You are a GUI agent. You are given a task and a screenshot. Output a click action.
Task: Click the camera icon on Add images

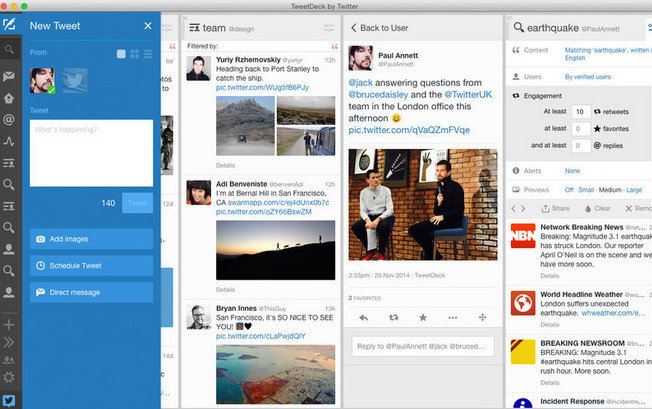40,239
